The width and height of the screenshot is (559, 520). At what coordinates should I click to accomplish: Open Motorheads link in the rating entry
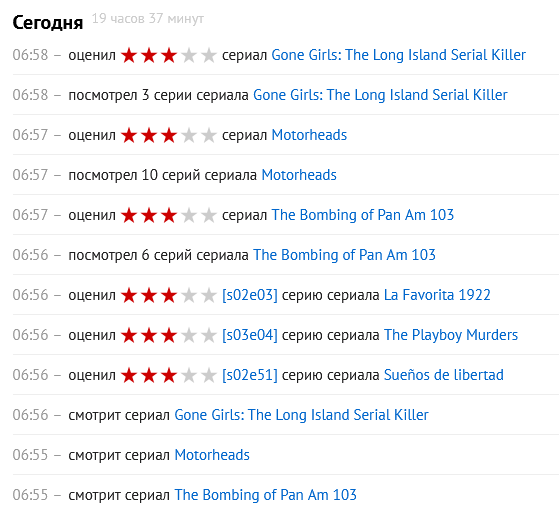point(309,135)
